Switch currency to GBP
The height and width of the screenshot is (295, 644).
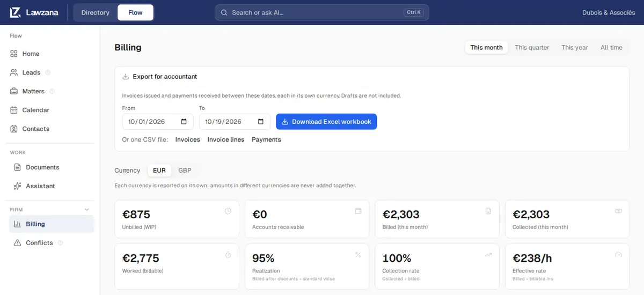(x=185, y=171)
